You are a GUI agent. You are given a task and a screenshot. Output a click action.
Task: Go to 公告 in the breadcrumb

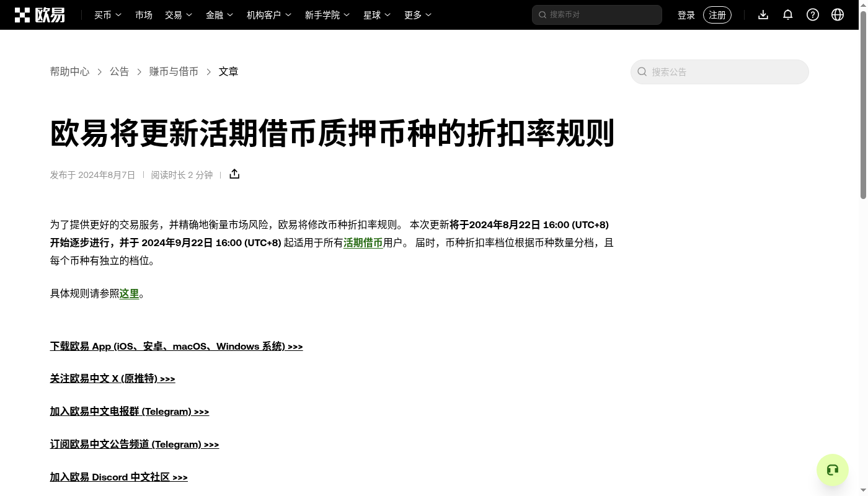(120, 72)
